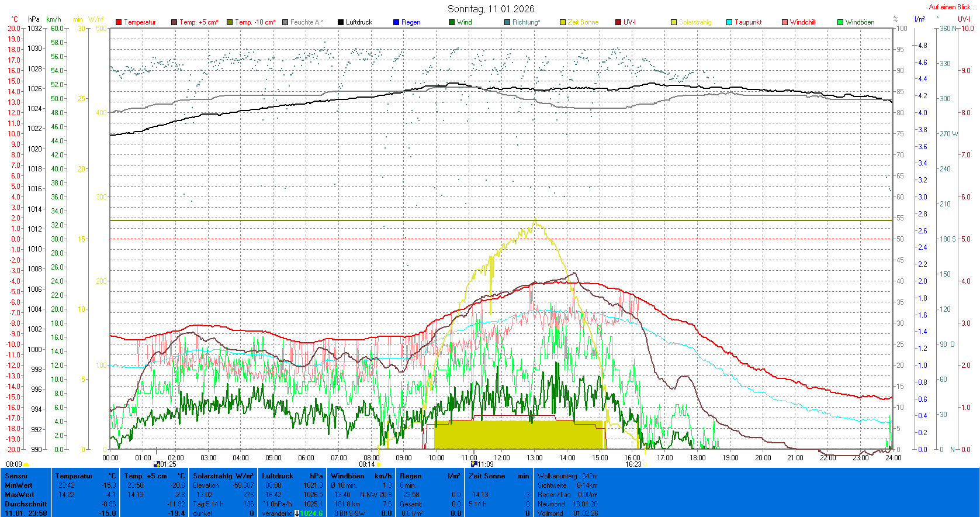This screenshot has height=517, width=980.
Task: Click the green Wind legend square
Action: (452, 22)
